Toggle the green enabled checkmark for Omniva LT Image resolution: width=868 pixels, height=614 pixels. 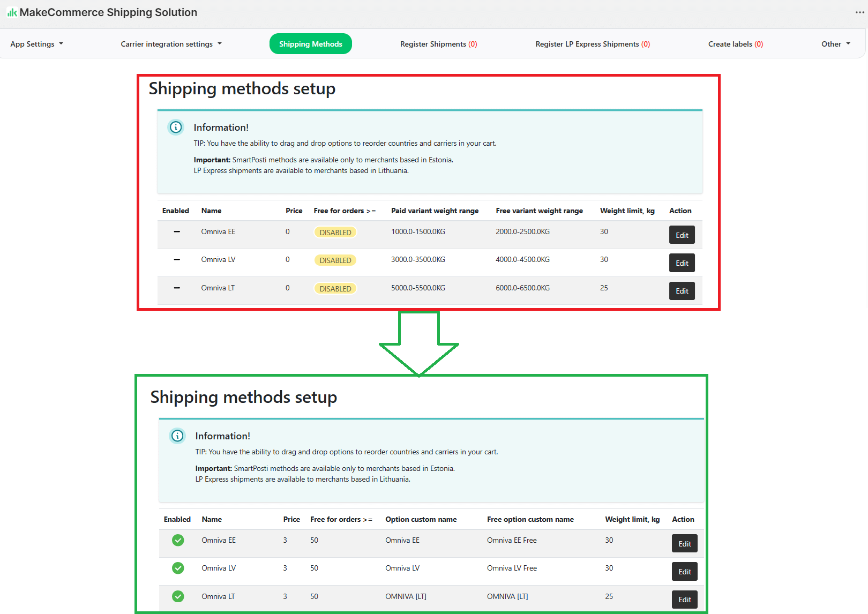[x=178, y=596]
